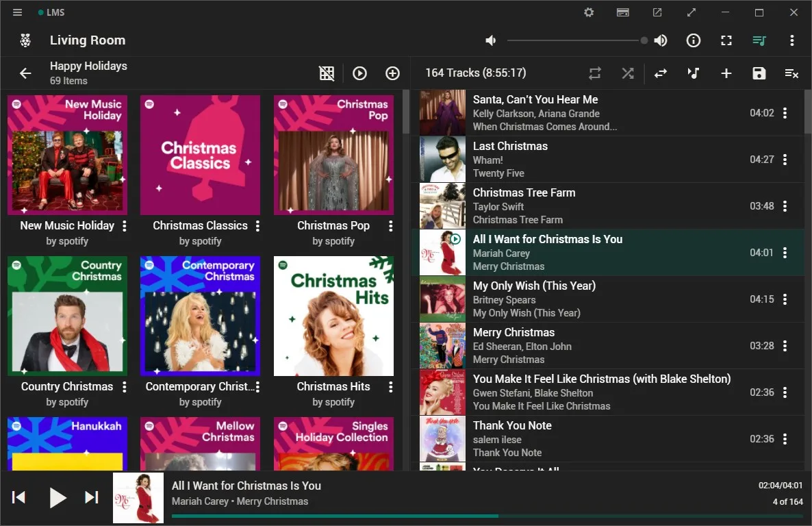Open menu for Thank You Note track

(785, 439)
